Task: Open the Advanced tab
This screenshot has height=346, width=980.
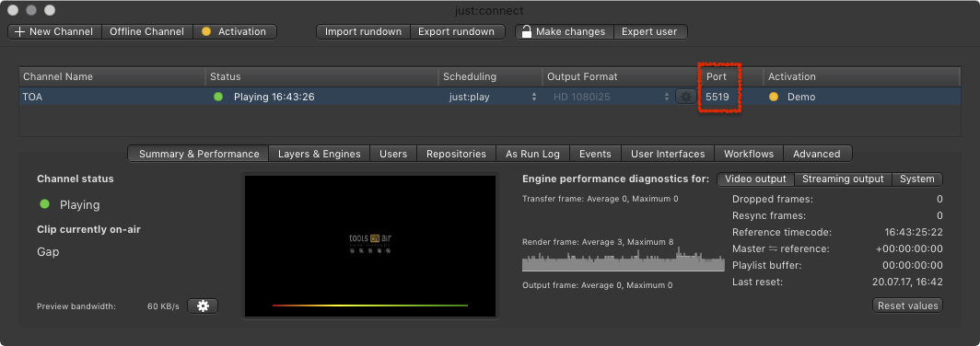Action: [x=817, y=154]
